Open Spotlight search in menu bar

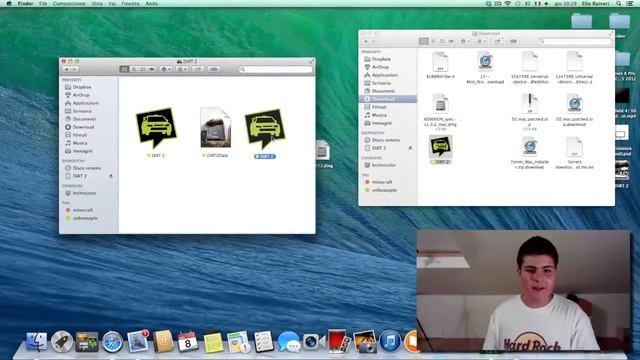[x=619, y=3]
